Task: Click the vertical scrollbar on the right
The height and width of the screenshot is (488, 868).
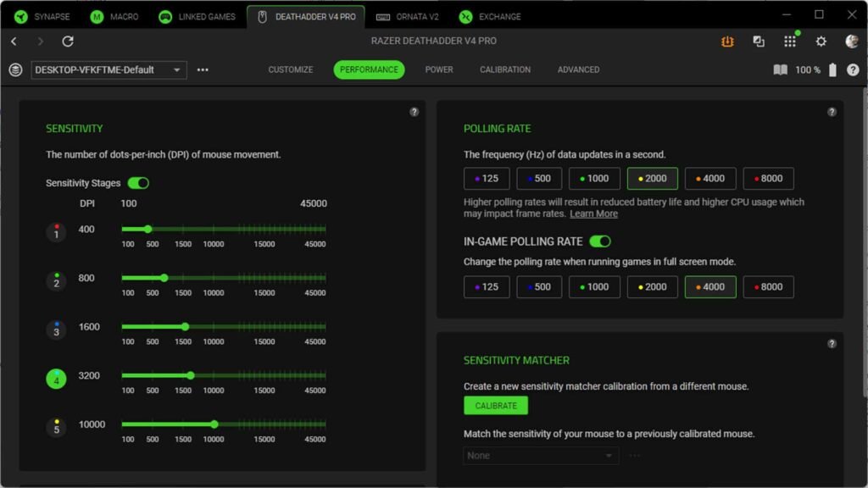Action: coord(864,243)
